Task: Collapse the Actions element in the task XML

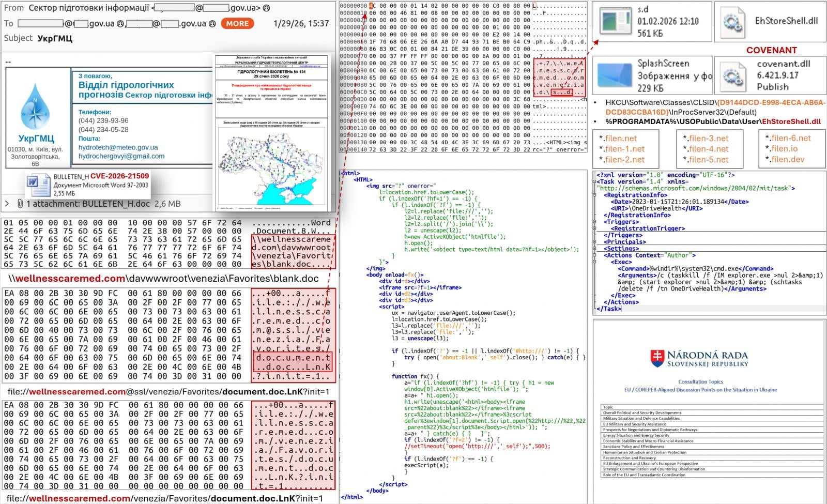Action: [594, 255]
